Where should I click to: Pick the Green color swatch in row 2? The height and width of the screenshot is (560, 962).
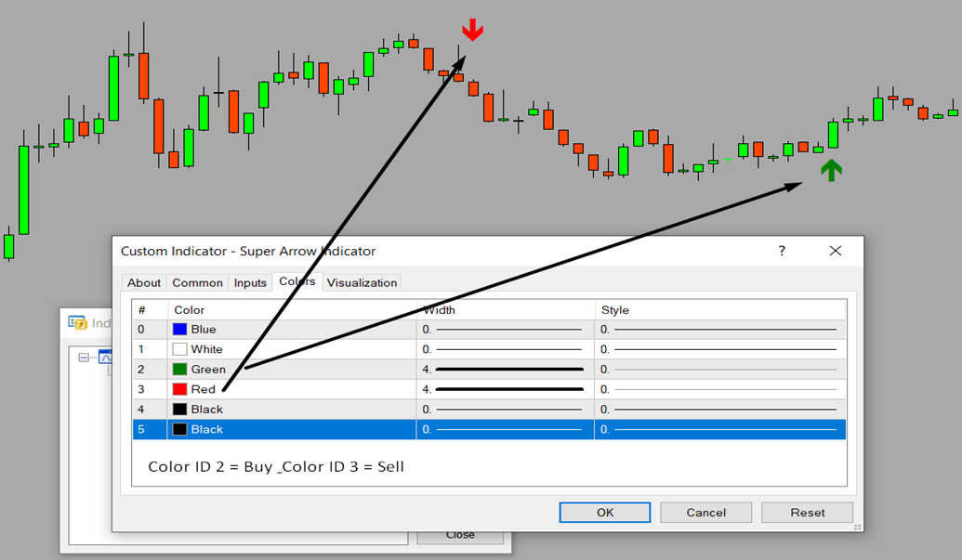pyautogui.click(x=179, y=369)
